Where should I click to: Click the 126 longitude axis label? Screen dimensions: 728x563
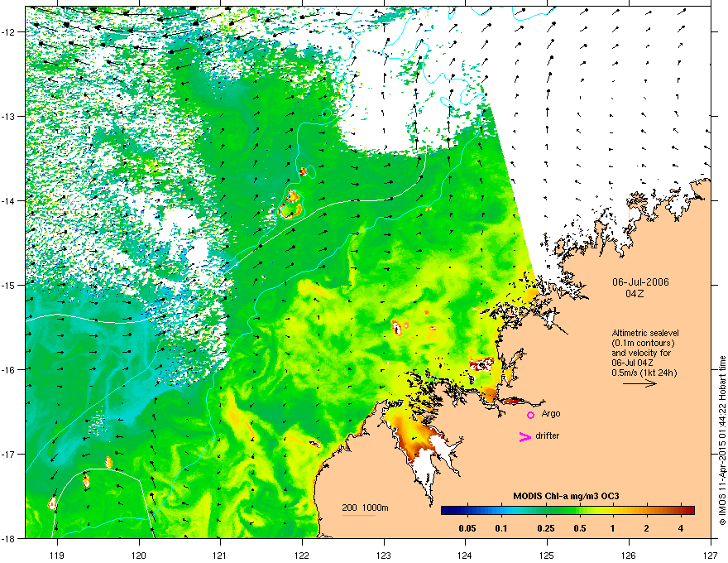629,555
